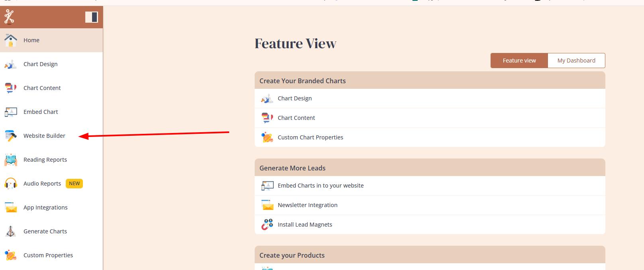The height and width of the screenshot is (270, 644).
Task: Open Chart Design from the sidebar icon
Action: [11, 64]
